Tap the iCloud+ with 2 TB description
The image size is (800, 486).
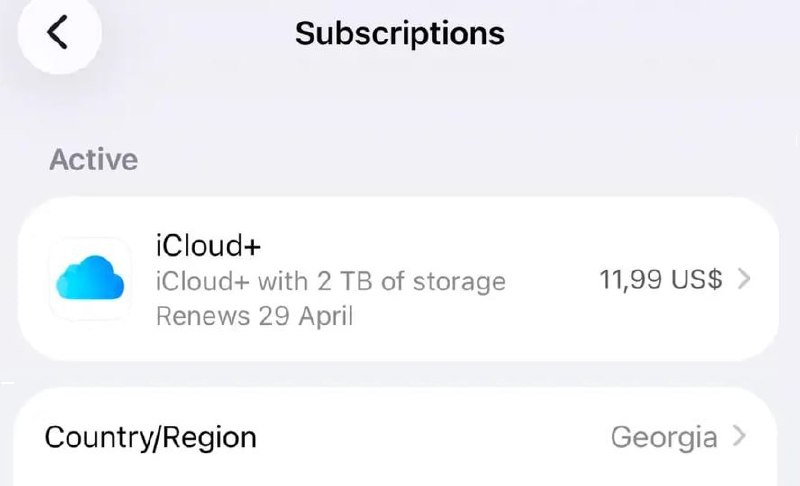click(x=330, y=281)
